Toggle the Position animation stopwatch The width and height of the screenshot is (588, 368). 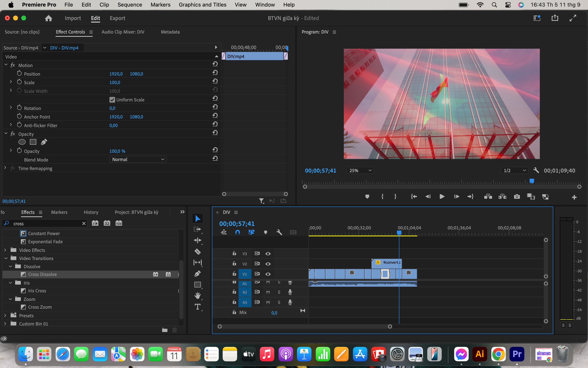click(19, 73)
